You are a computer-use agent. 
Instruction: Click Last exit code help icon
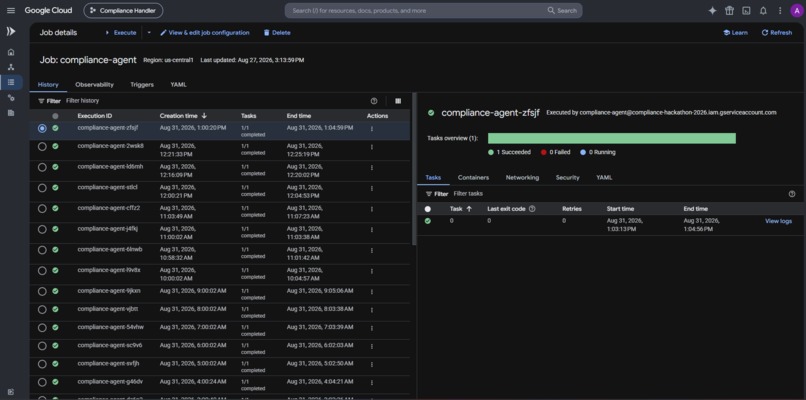click(532, 209)
